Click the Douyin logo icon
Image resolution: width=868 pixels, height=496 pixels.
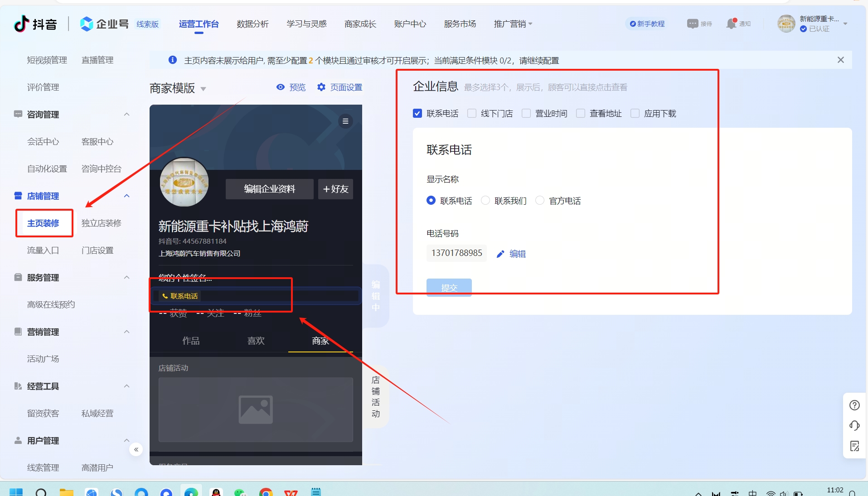[21, 24]
